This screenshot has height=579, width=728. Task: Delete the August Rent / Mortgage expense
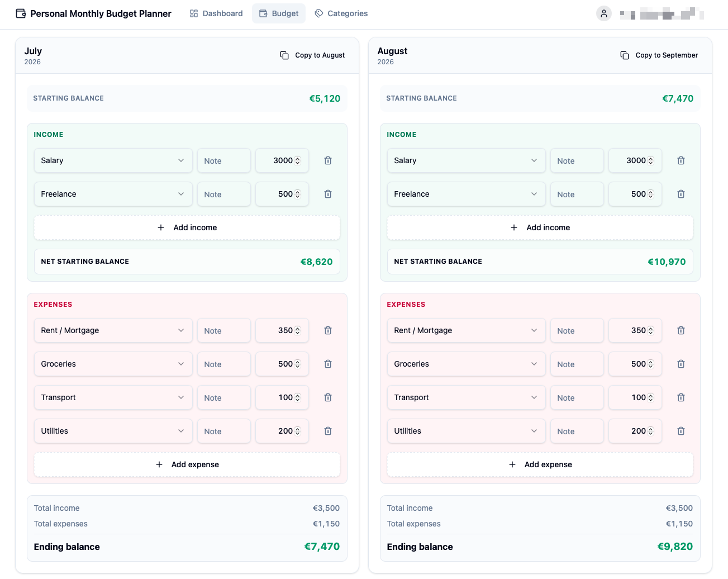pos(681,330)
